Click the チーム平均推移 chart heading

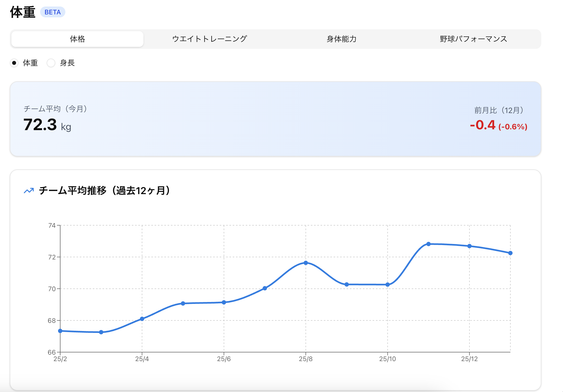click(104, 191)
